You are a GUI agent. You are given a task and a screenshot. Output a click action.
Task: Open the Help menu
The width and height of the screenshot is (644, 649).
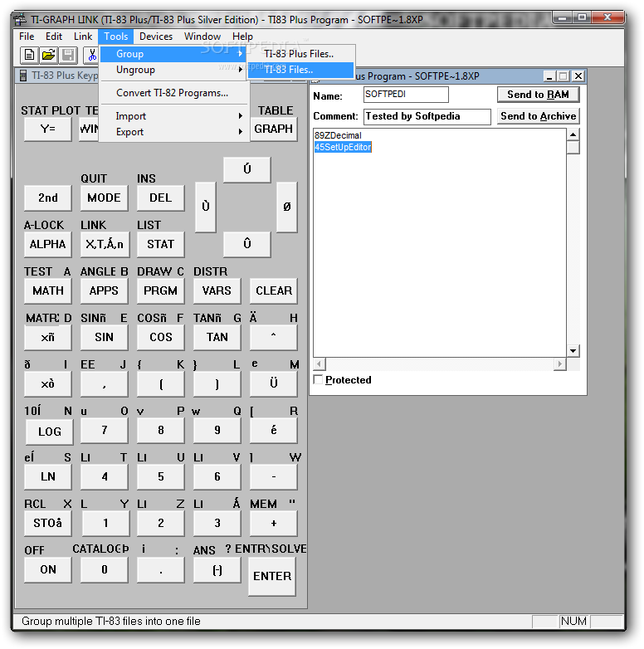242,37
